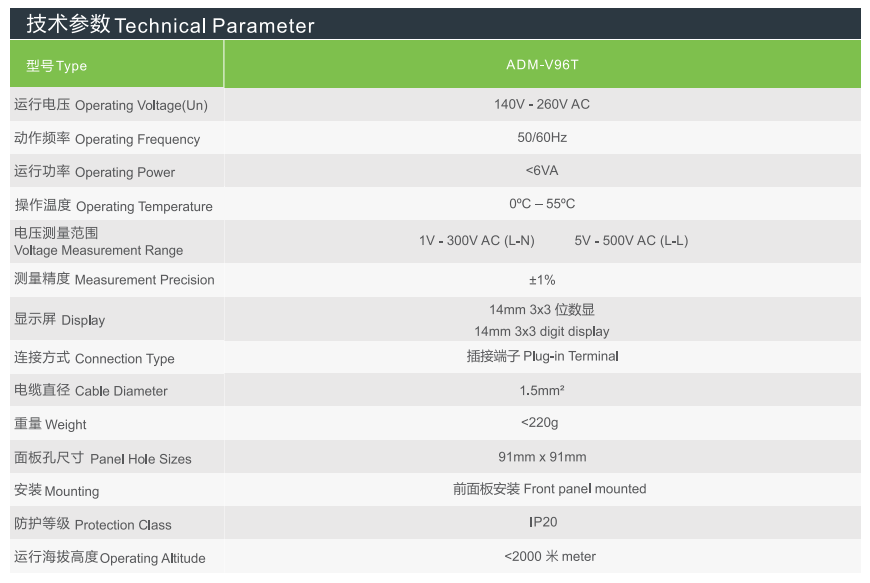Click the 5V - 500V AC (L-L) value
870x583 pixels.
pos(631,241)
